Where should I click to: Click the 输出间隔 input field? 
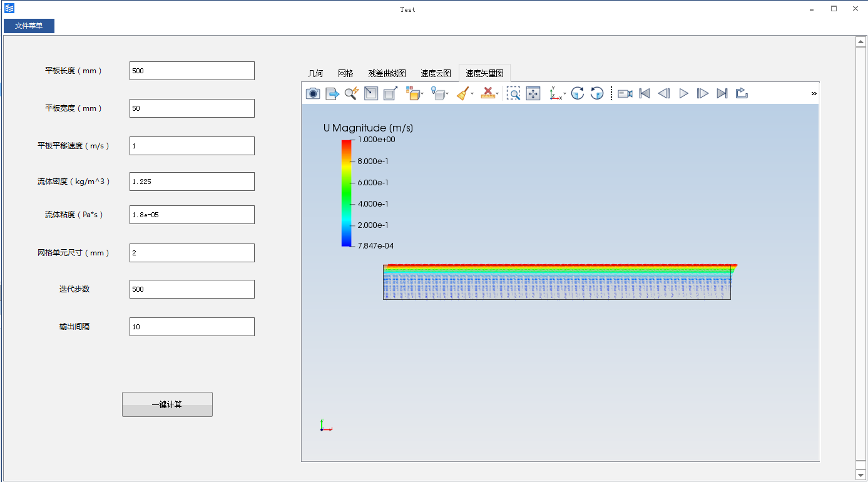192,327
